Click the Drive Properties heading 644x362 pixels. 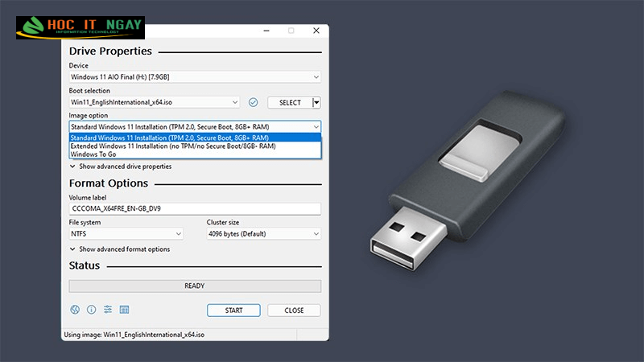[x=110, y=51]
